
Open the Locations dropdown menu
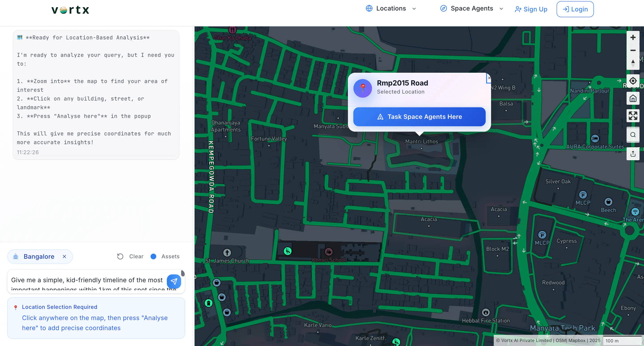coord(391,9)
